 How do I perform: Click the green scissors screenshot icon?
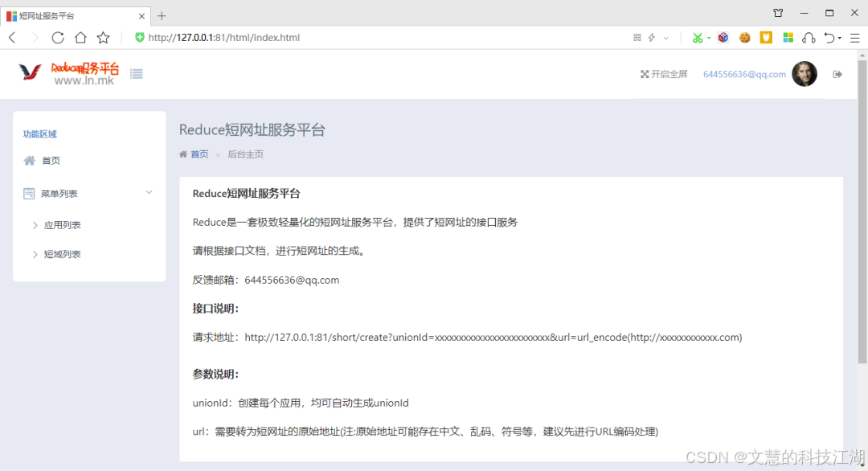[x=698, y=38]
